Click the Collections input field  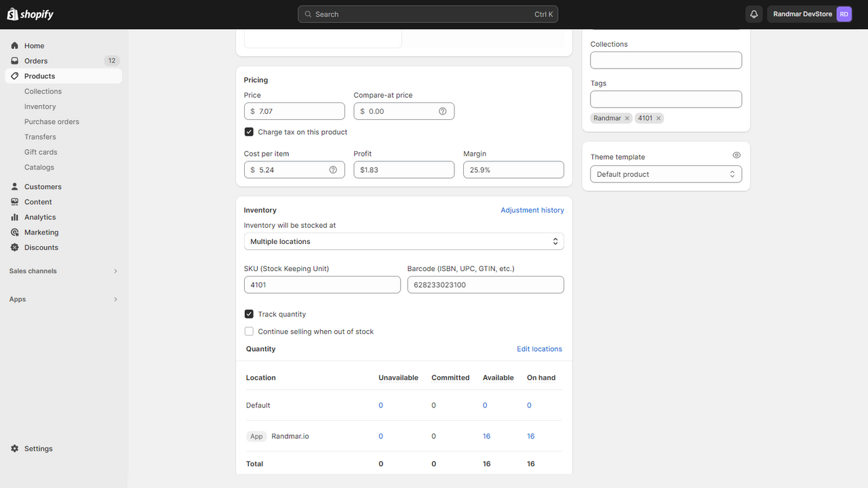point(666,60)
